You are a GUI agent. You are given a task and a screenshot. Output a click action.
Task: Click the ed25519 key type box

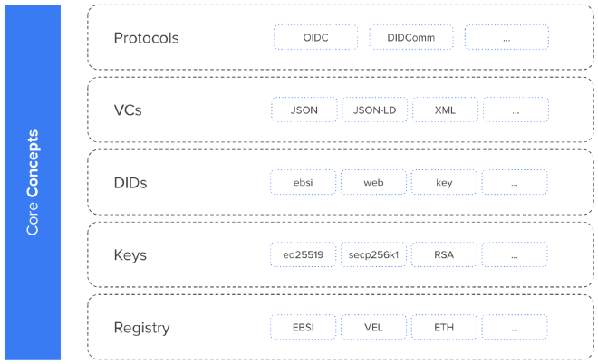click(x=304, y=254)
